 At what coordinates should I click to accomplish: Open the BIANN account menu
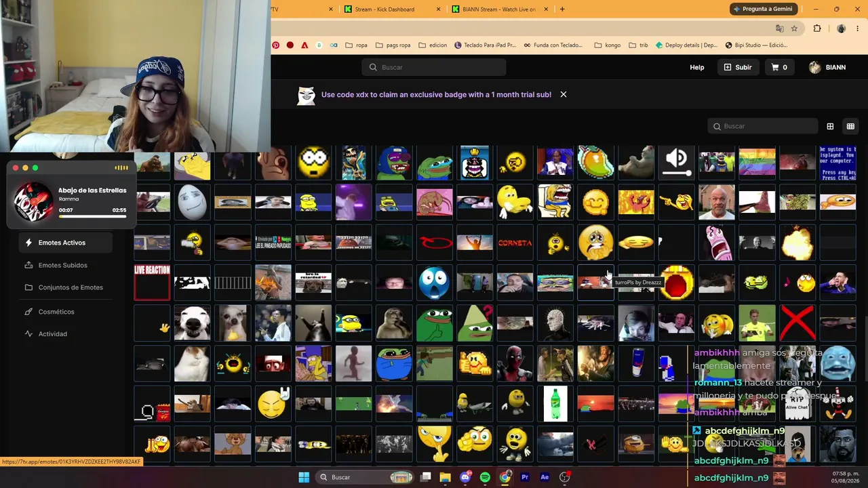pos(827,68)
